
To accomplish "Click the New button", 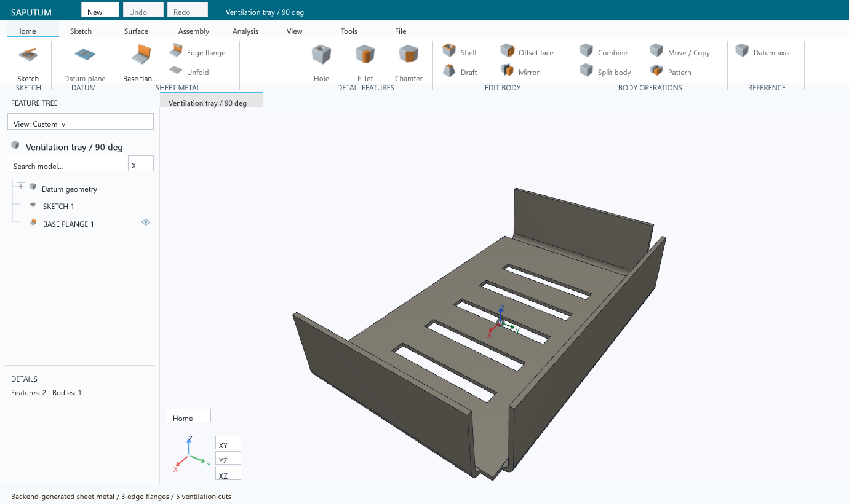I will pyautogui.click(x=100, y=9).
